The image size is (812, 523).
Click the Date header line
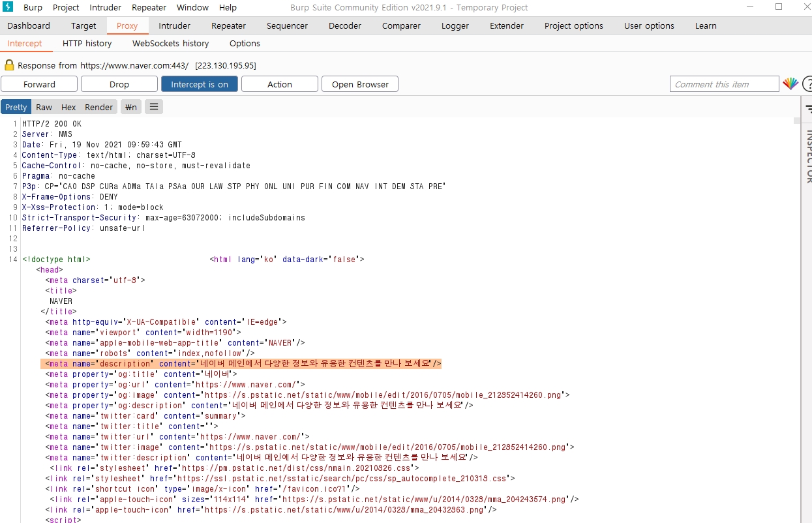[102, 144]
